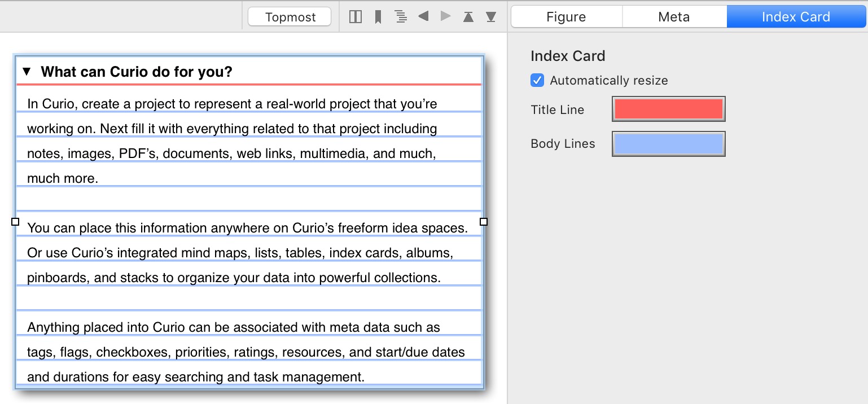Open the blue Body Lines color swatch

click(669, 144)
